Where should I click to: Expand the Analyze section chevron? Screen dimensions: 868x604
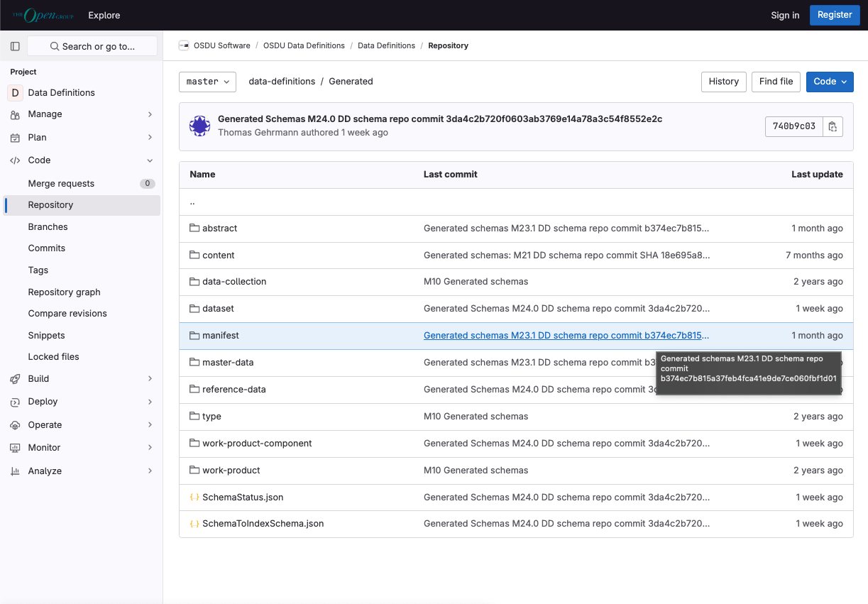click(x=150, y=471)
